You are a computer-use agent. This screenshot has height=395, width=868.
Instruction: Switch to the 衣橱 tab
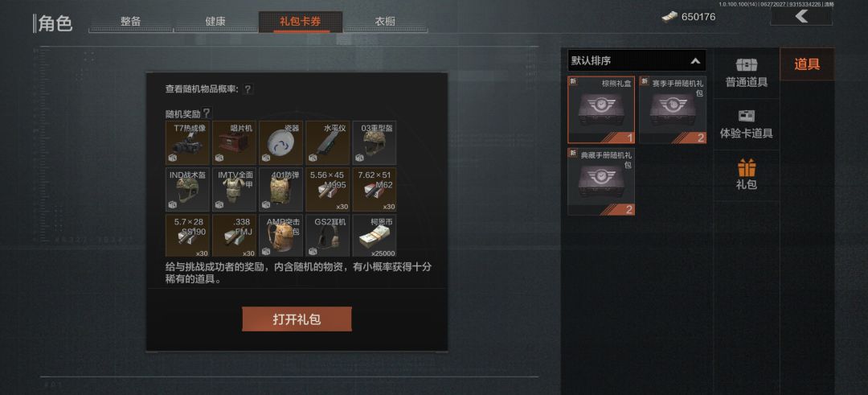(385, 22)
